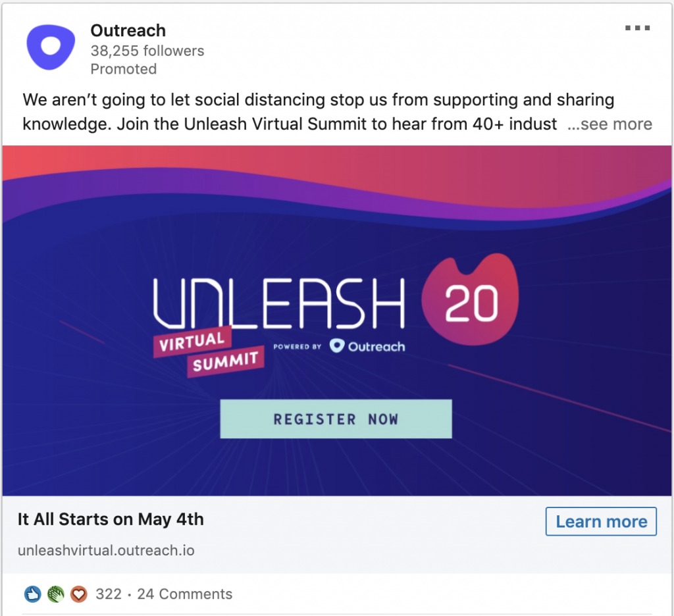Select the love heart reaction icon
The height and width of the screenshot is (616, 674).
[x=78, y=593]
